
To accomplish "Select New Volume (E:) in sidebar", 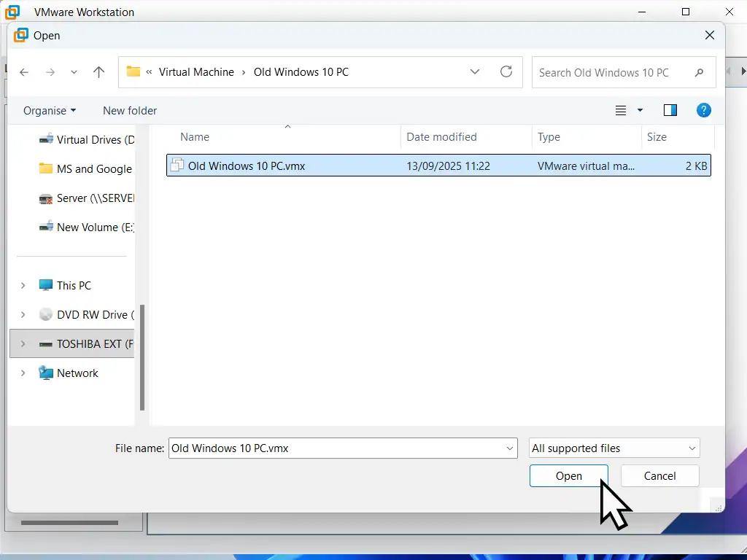I will pyautogui.click(x=96, y=227).
